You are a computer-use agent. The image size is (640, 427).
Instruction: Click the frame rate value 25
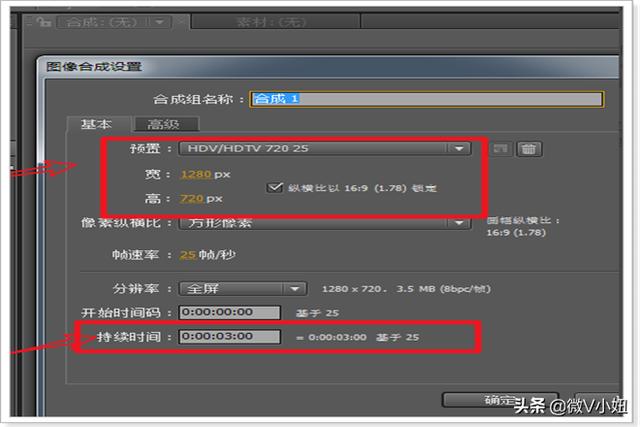[187, 256]
